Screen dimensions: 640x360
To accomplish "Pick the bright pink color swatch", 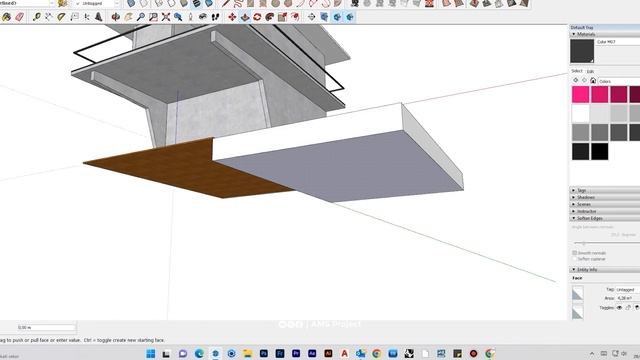I will tap(580, 94).
